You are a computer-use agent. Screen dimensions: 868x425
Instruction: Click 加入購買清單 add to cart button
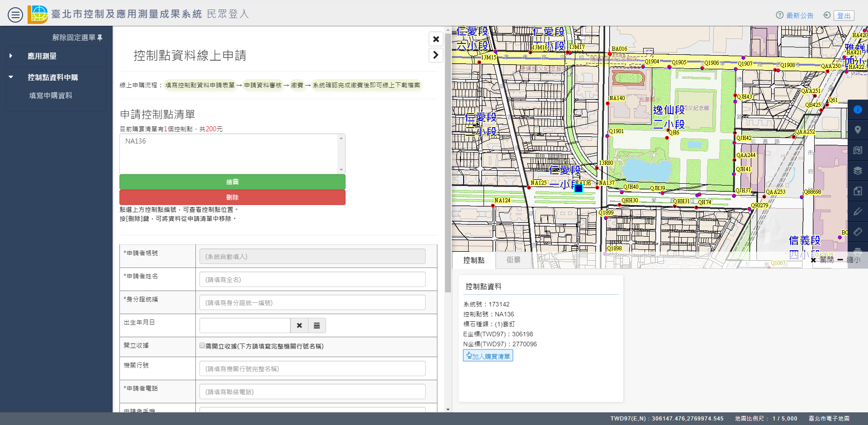[488, 356]
